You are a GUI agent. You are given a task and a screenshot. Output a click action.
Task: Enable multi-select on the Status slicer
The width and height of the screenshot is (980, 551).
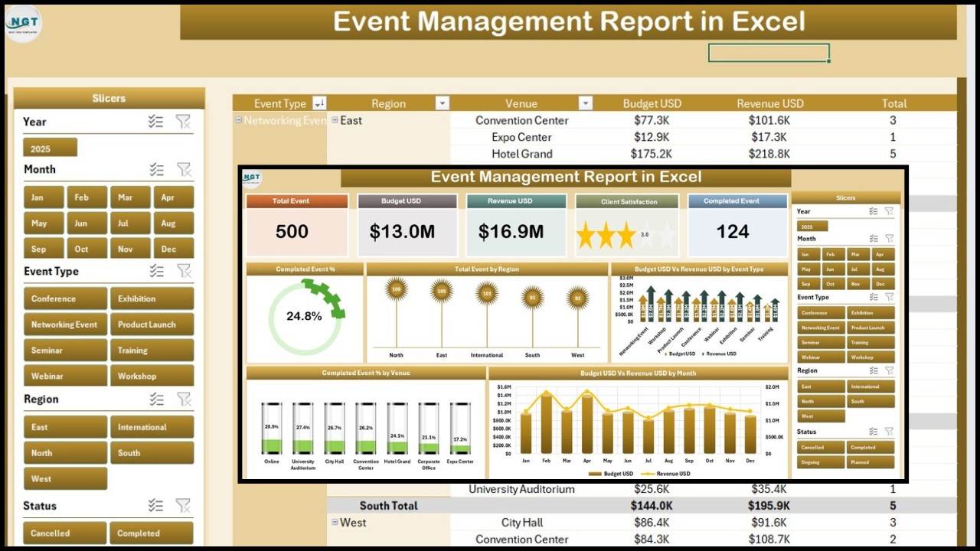tap(156, 505)
